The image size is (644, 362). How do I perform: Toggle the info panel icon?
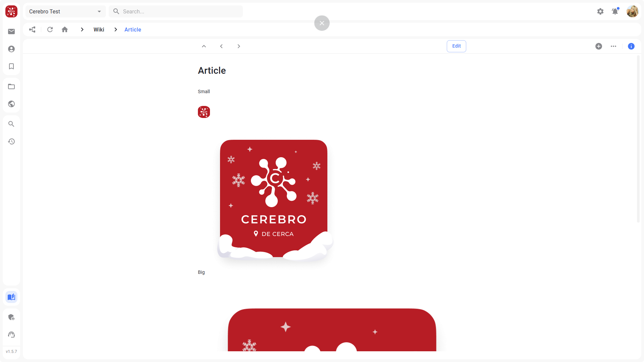click(631, 46)
